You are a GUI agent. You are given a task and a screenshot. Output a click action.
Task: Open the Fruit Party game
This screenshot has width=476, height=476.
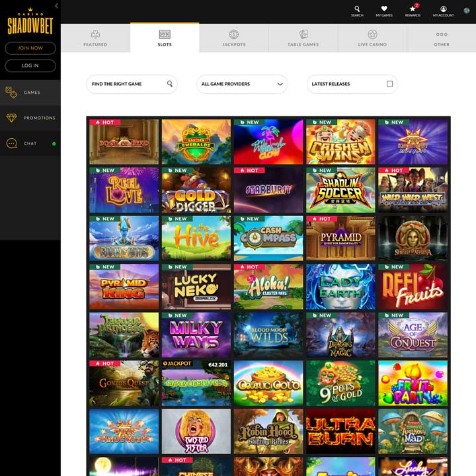point(413,383)
